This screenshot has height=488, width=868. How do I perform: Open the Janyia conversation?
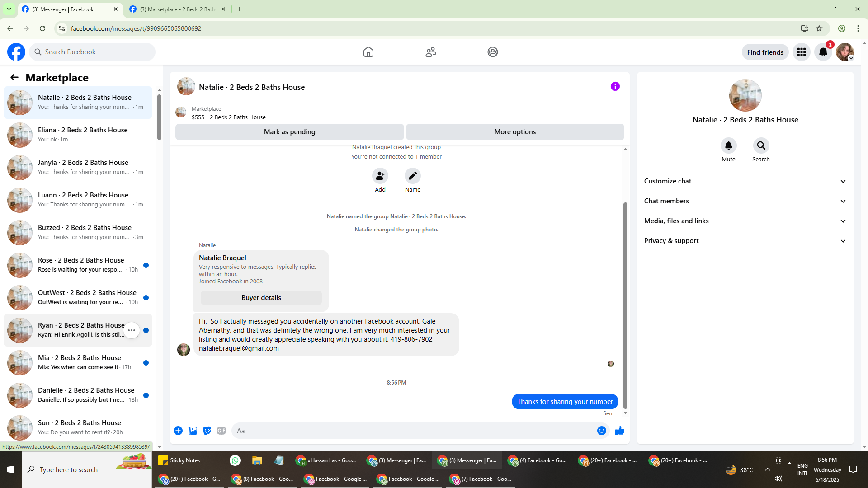coord(78,168)
